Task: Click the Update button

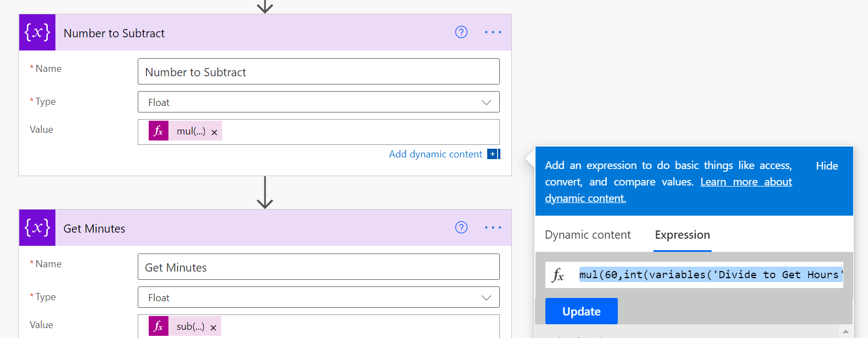Action: pos(582,311)
